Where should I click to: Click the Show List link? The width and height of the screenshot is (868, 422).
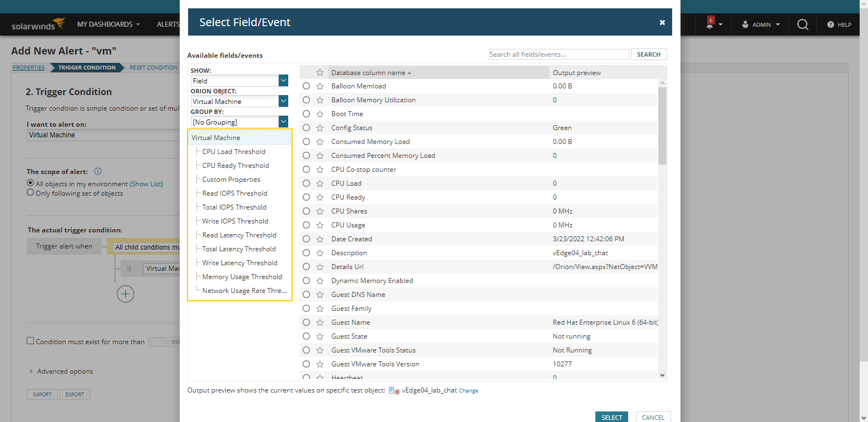point(146,184)
